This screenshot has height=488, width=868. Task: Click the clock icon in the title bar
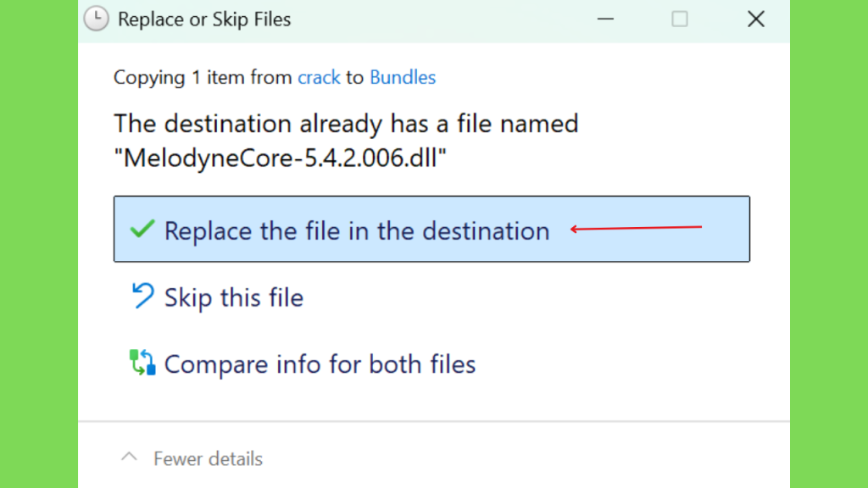(96, 19)
